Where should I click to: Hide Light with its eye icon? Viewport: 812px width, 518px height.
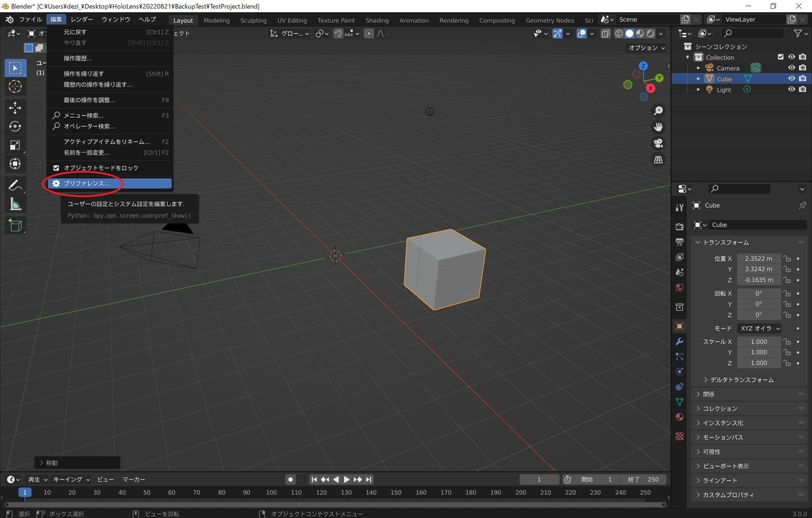coord(792,89)
